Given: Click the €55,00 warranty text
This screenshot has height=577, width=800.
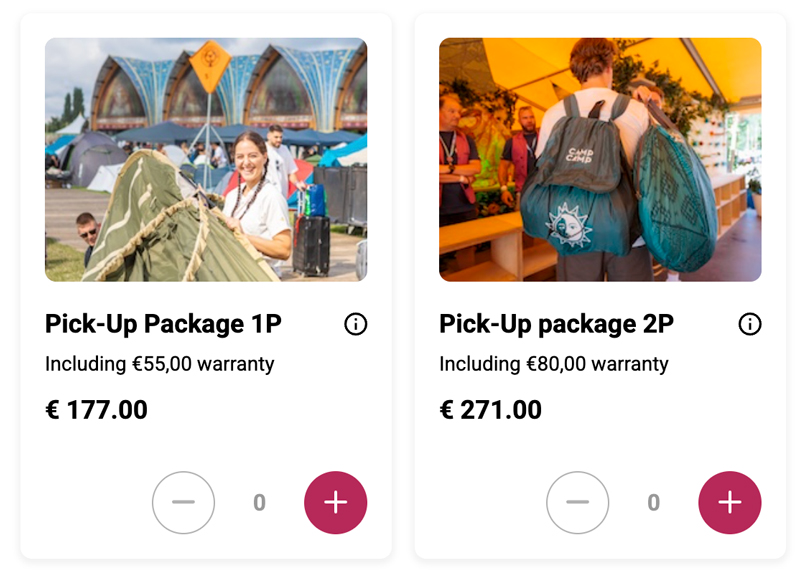Looking at the screenshot, I should click(x=159, y=364).
